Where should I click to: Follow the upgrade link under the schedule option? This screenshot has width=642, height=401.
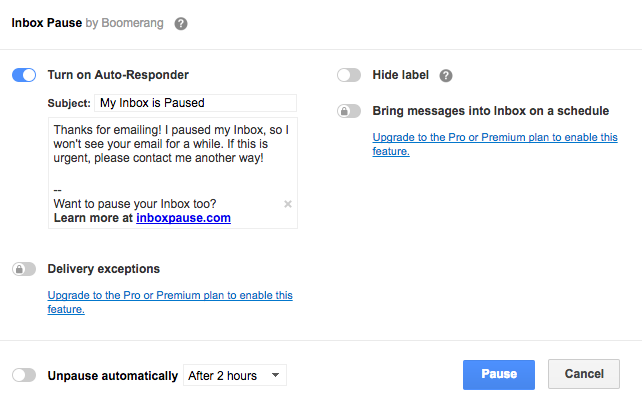(x=495, y=144)
